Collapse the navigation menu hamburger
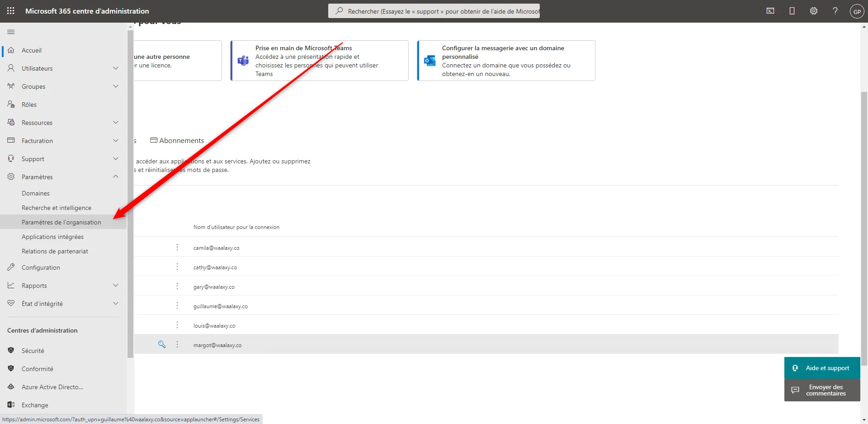This screenshot has width=868, height=424. 11,32
